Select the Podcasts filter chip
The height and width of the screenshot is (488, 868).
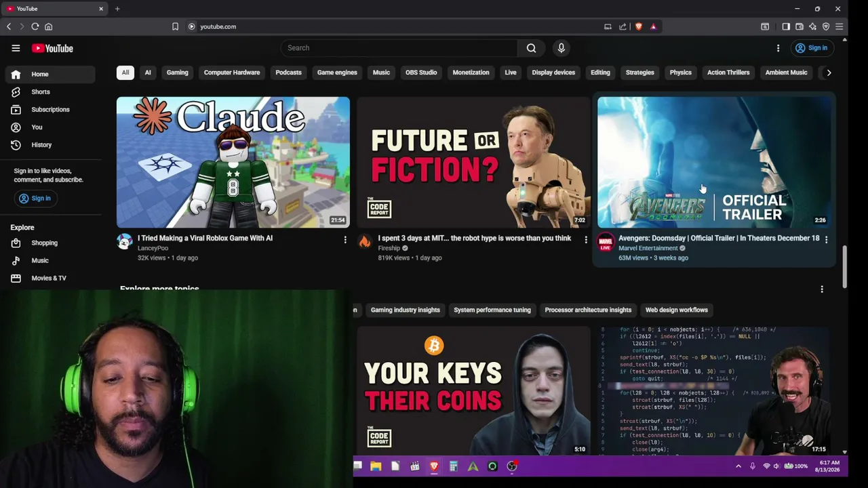(288, 73)
